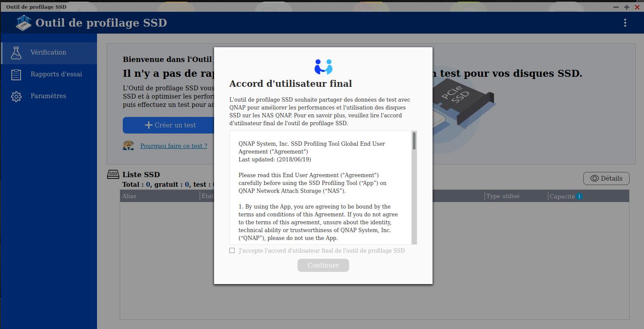Click the Rapports d'essai clipboard icon
Screen dimensions: 644x329
(x=16, y=75)
